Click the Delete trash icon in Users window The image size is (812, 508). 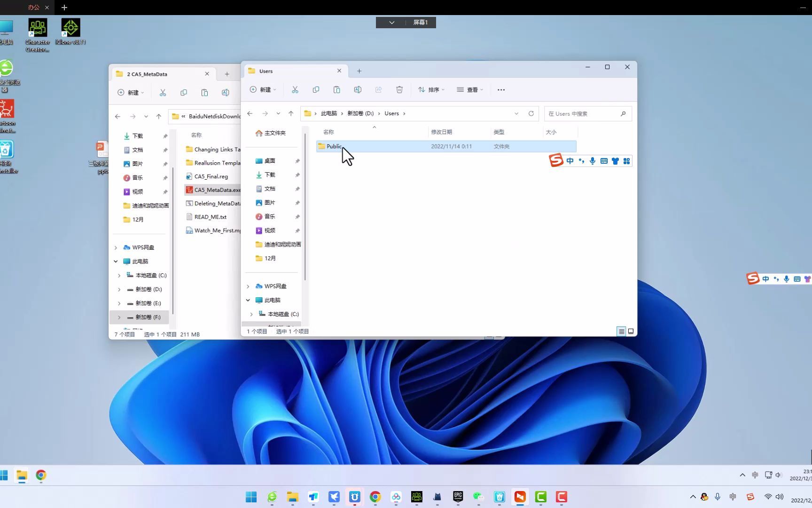click(x=399, y=89)
